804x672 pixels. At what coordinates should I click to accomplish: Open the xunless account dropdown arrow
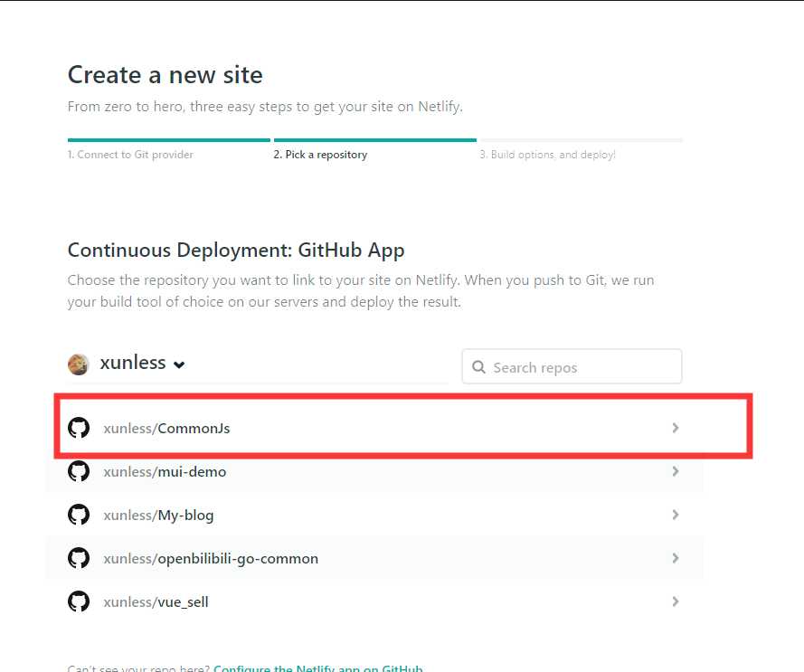[x=179, y=364]
